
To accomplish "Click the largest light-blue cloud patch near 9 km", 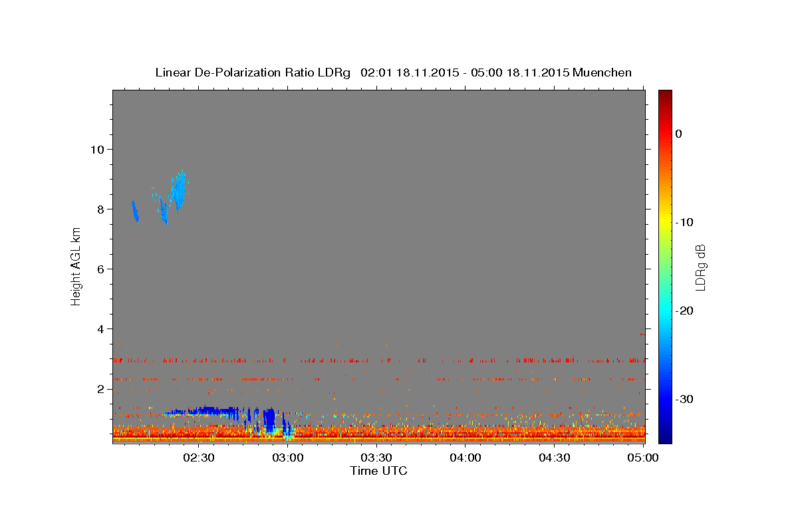I will coord(178,190).
